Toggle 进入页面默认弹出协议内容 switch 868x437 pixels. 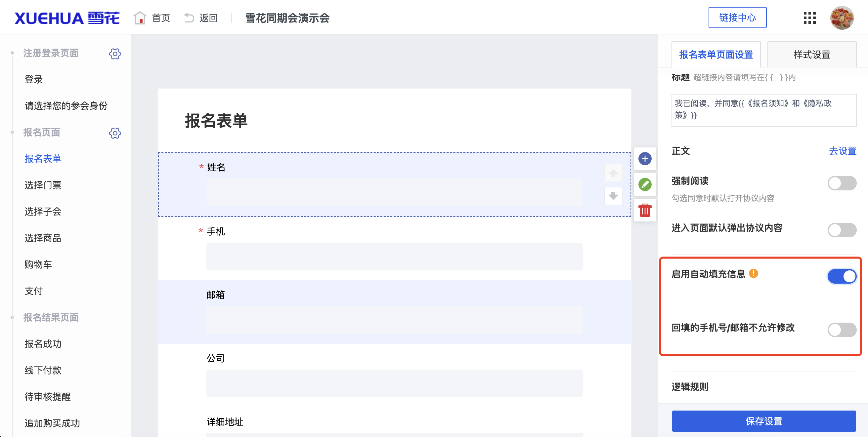pos(842,230)
